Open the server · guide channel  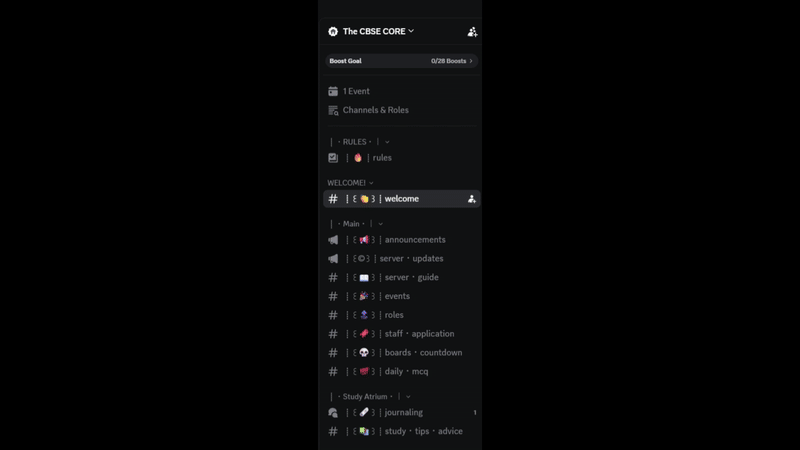(x=402, y=278)
